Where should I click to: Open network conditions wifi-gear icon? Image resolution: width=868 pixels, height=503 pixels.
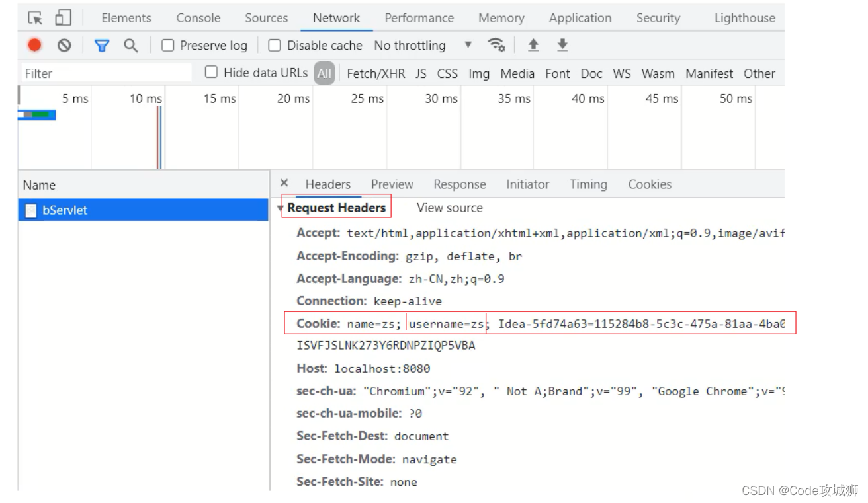coord(496,45)
